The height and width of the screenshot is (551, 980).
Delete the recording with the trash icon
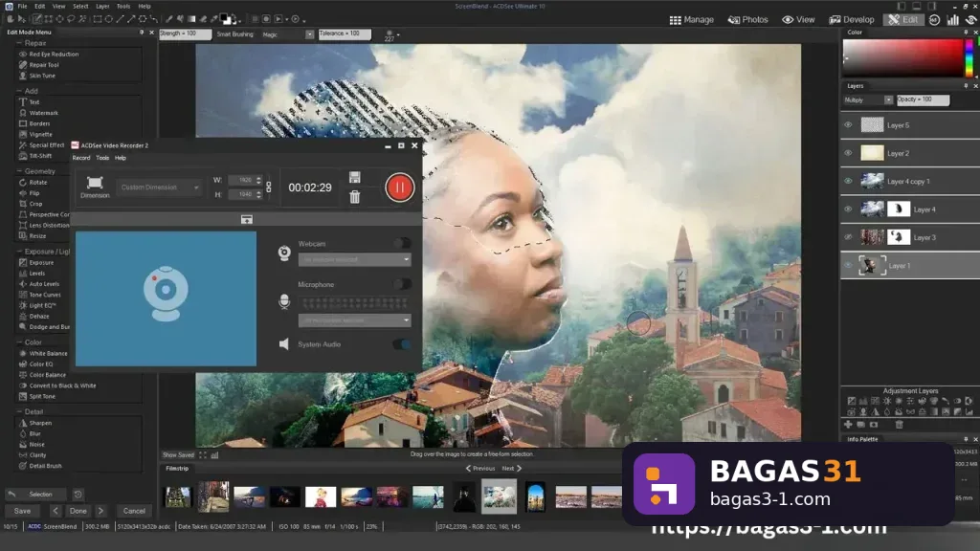354,197
